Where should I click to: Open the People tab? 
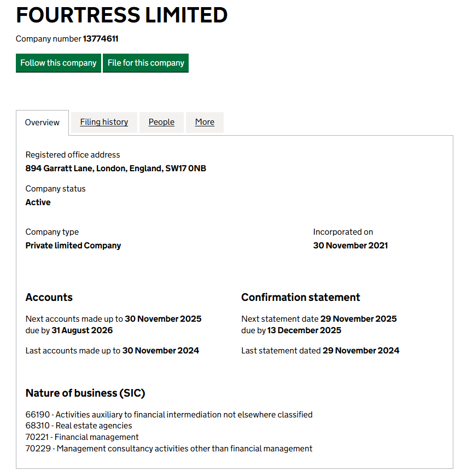tap(161, 122)
